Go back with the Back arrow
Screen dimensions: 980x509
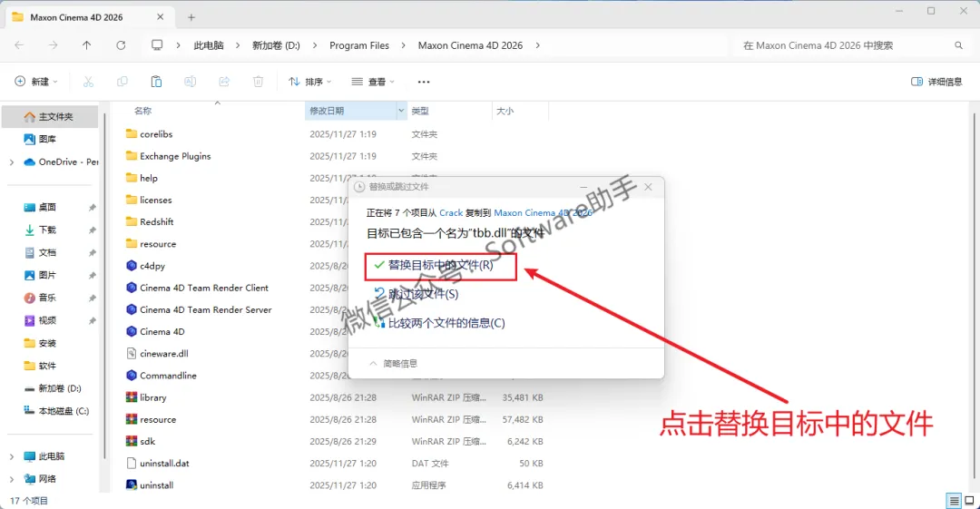click(19, 45)
